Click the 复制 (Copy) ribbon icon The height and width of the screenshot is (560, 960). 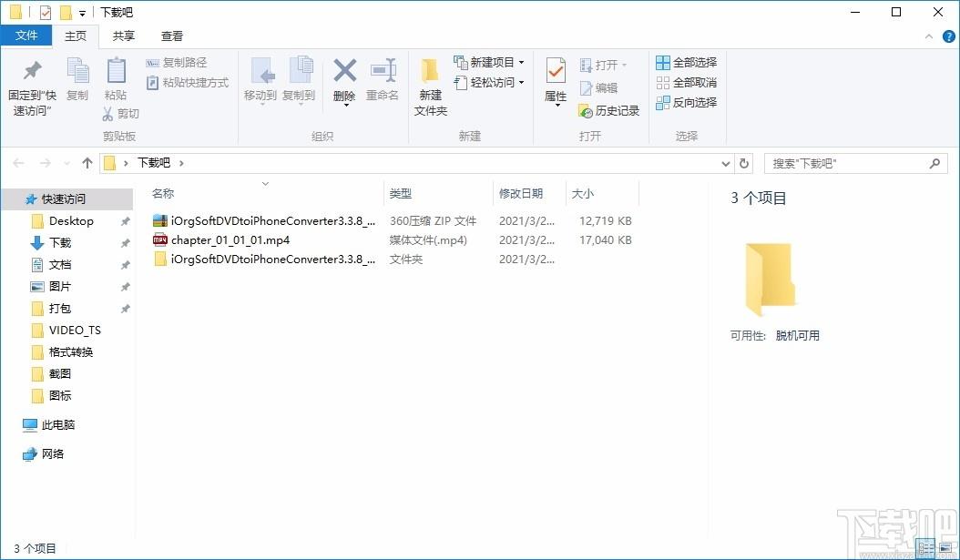coord(77,72)
